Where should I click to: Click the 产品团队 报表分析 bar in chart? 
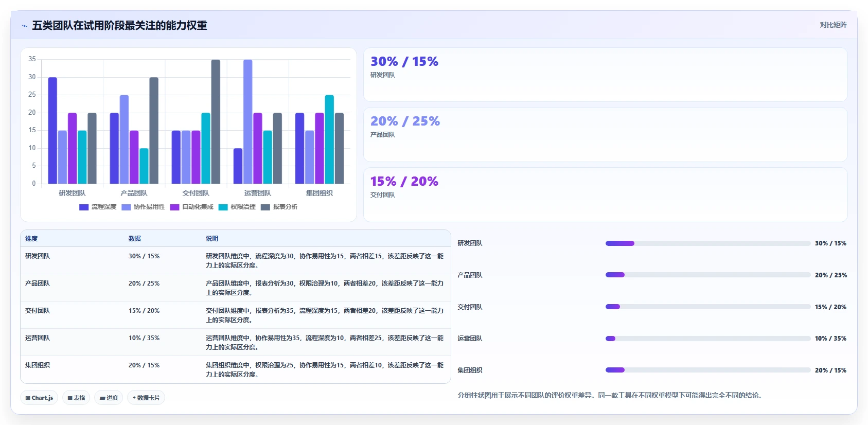[154, 131]
